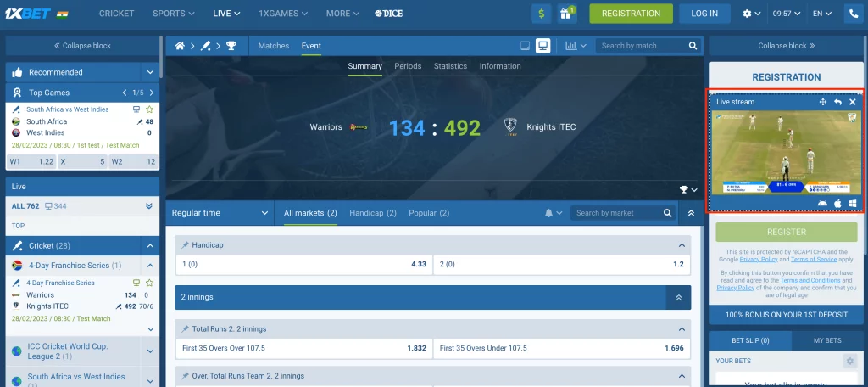
Task: Click the REGISTER button
Action: click(x=786, y=232)
